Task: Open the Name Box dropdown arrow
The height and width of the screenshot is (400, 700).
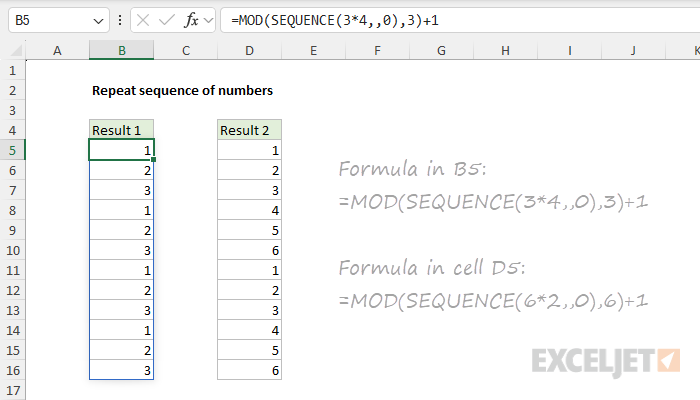Action: click(x=98, y=21)
